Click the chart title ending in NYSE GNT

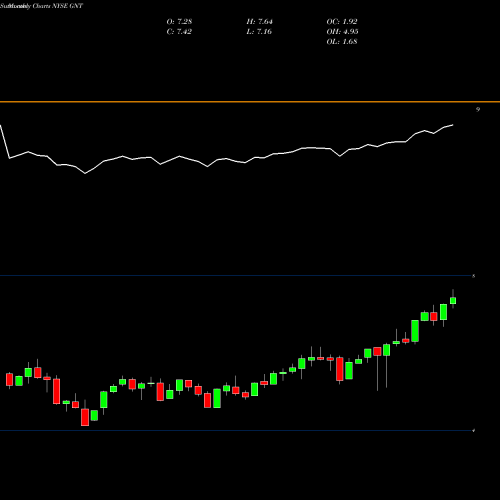(42, 6)
